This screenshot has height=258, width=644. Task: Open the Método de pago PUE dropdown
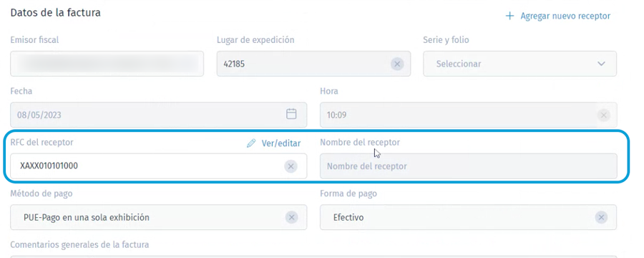(x=159, y=217)
